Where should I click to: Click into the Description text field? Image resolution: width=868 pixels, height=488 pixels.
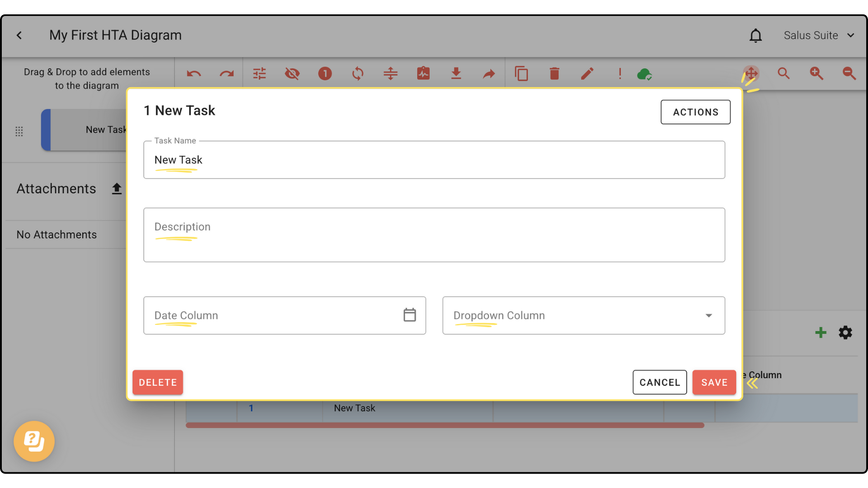click(x=434, y=235)
